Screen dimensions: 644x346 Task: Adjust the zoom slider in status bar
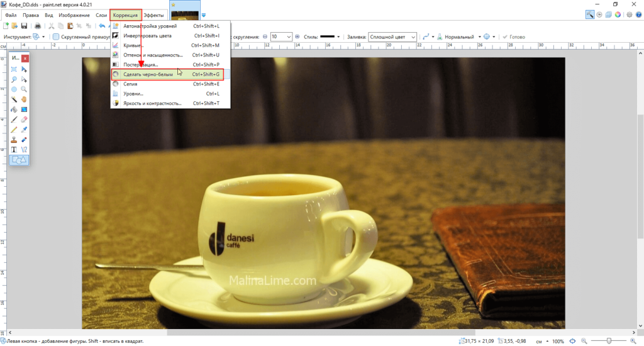point(609,341)
